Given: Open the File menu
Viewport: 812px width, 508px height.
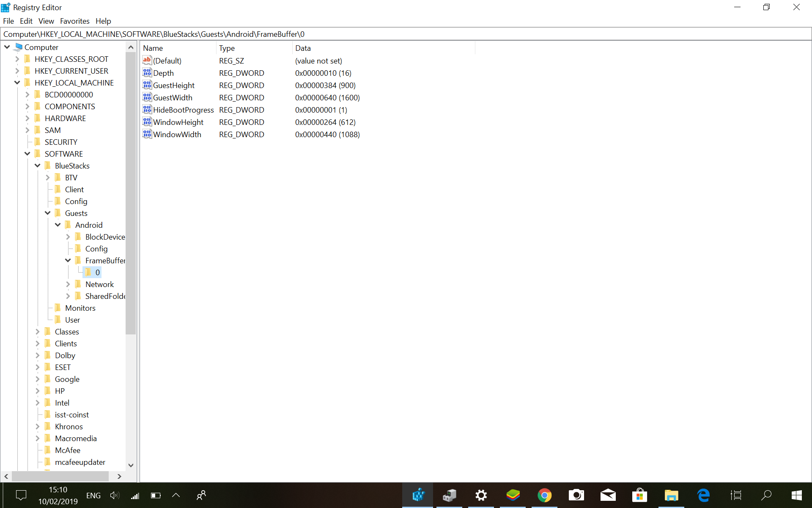Looking at the screenshot, I should pos(8,21).
